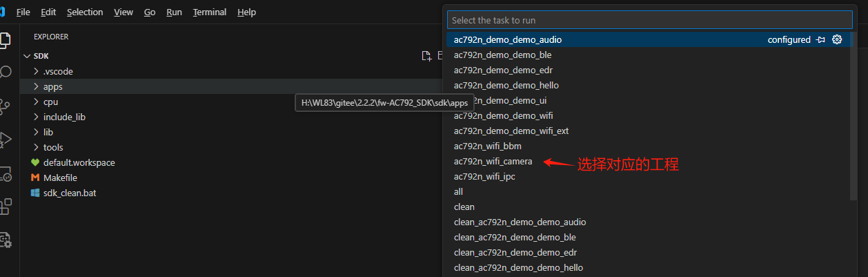The height and width of the screenshot is (277, 868).
Task: Open the Edit menu
Action: pyautogui.click(x=48, y=12)
